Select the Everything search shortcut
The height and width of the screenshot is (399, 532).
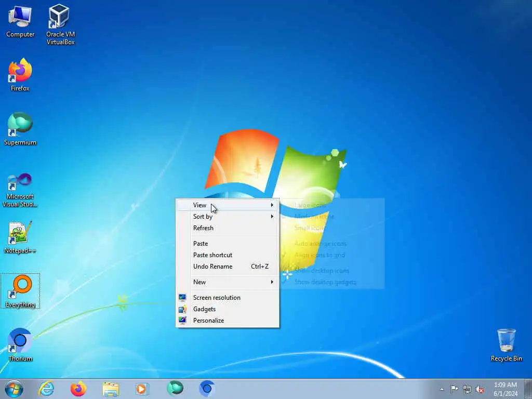[x=20, y=291]
